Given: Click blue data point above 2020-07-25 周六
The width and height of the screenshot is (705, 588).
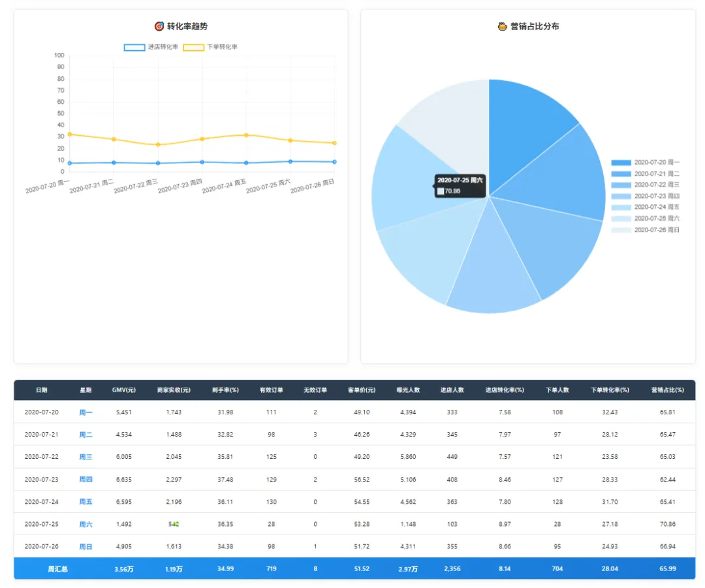Looking at the screenshot, I should pyautogui.click(x=290, y=161).
